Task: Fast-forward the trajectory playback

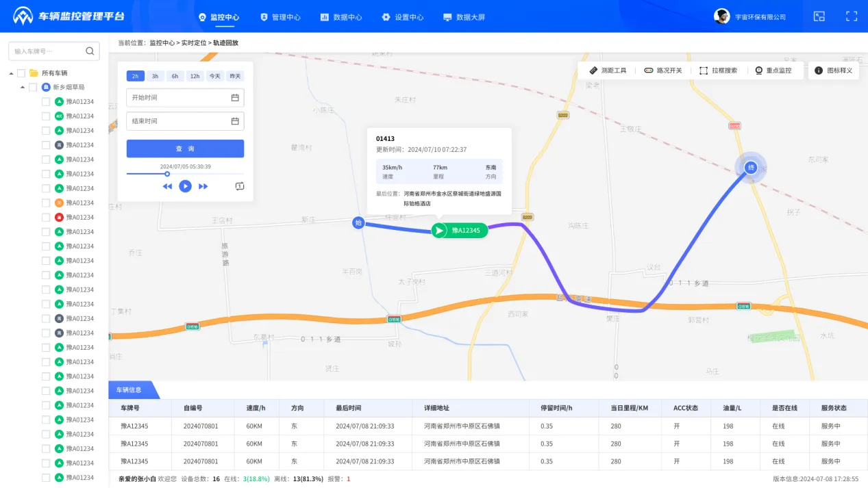Action: [x=203, y=186]
